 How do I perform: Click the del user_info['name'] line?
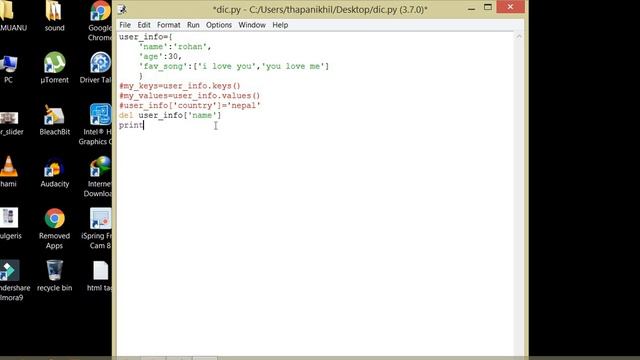[x=170, y=115]
